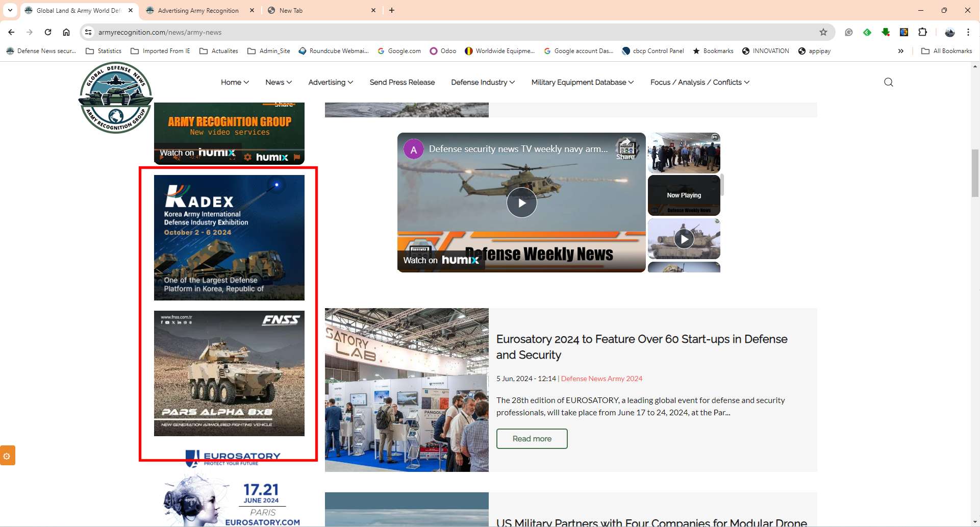Click the KADEX exhibition banner ad
The image size is (980, 527).
coord(229,237)
